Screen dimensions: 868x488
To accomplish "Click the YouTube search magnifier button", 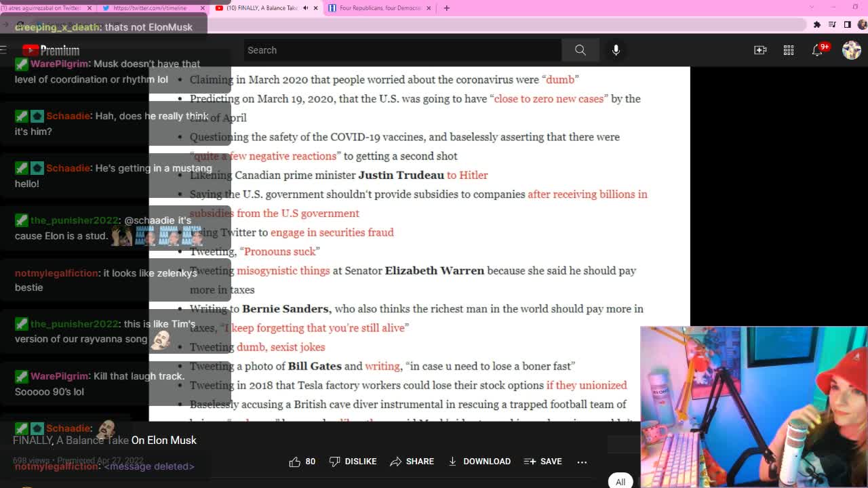I will (x=580, y=50).
